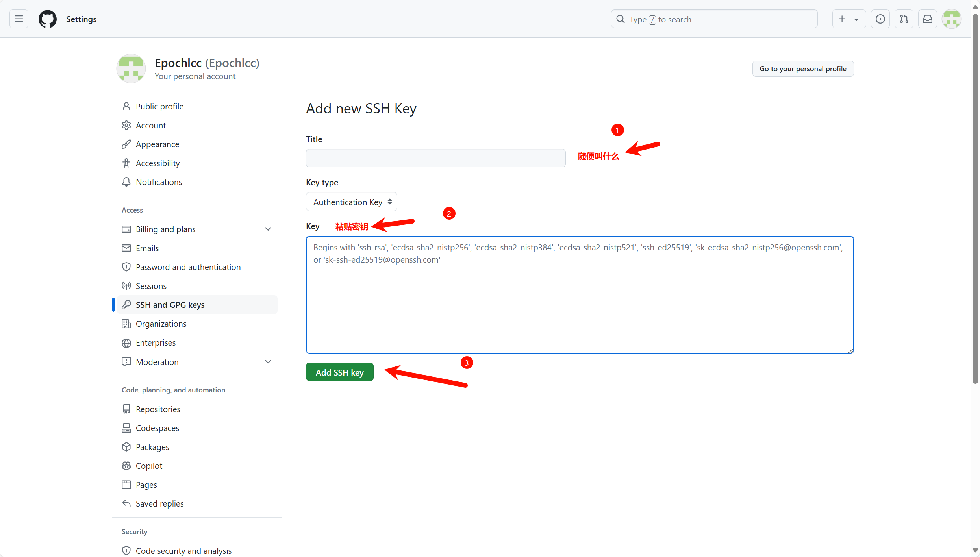Open Packages settings
Image resolution: width=980 pixels, height=557 pixels.
tap(197, 447)
